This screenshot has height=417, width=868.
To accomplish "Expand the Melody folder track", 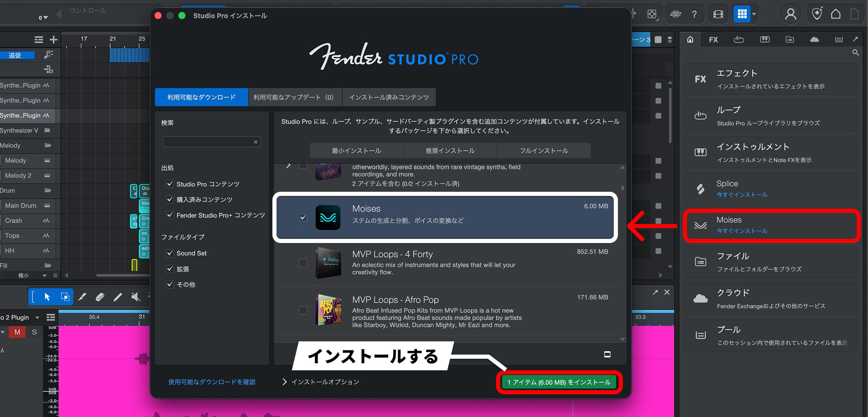I will click(48, 145).
